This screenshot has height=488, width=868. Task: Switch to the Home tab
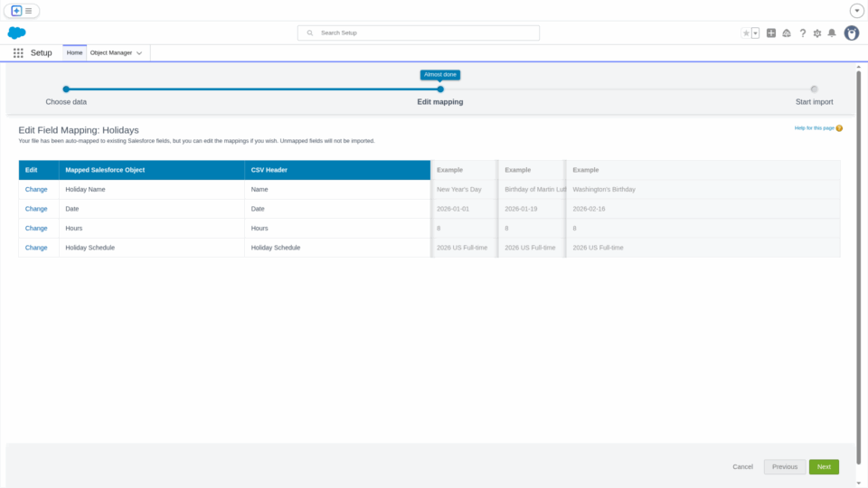click(x=74, y=53)
